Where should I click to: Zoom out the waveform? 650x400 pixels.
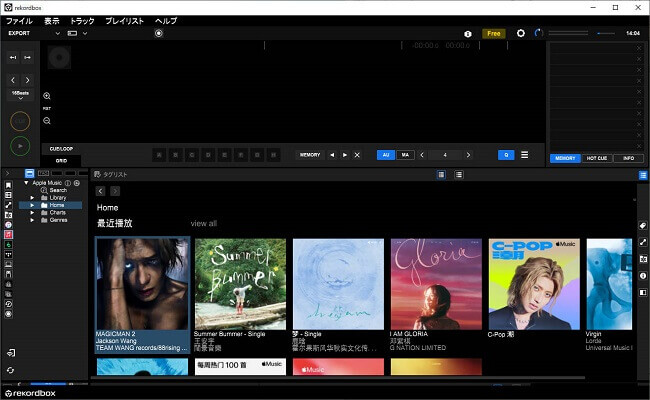47,121
